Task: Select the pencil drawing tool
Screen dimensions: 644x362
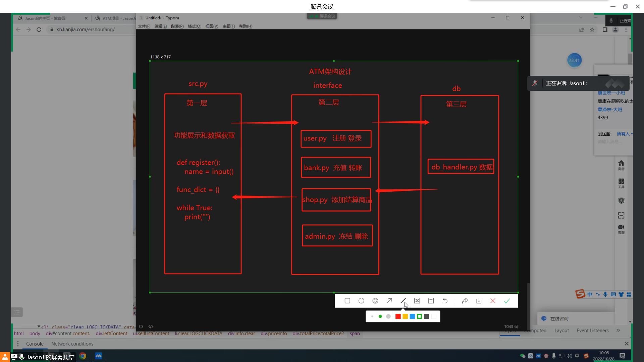Action: tap(403, 301)
